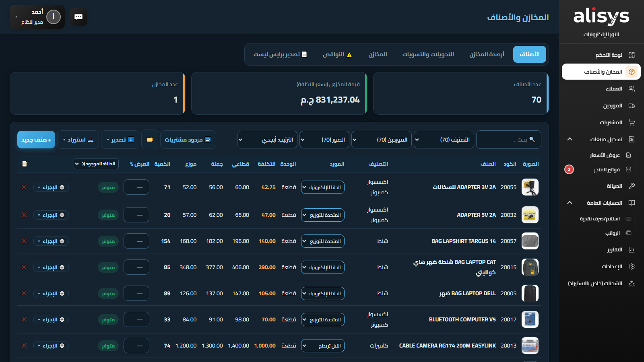Delete ADAPTER 5V 2A row with X

tap(24, 215)
